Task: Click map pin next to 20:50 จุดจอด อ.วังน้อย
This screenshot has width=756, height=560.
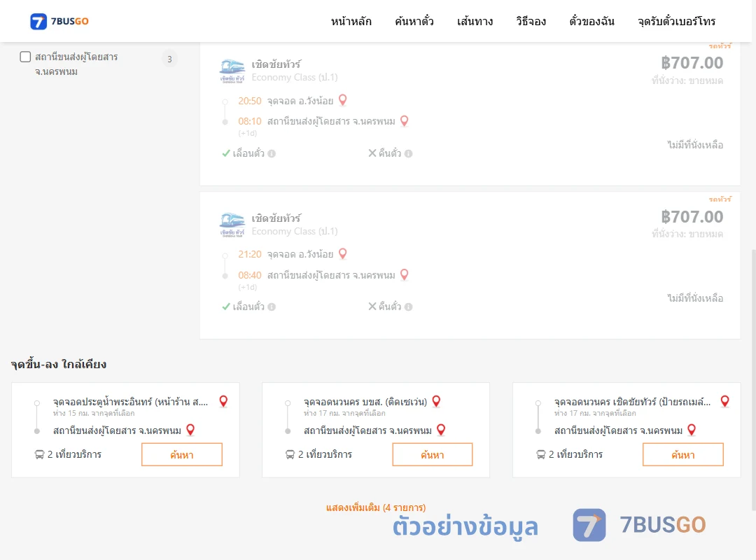Action: tap(343, 100)
